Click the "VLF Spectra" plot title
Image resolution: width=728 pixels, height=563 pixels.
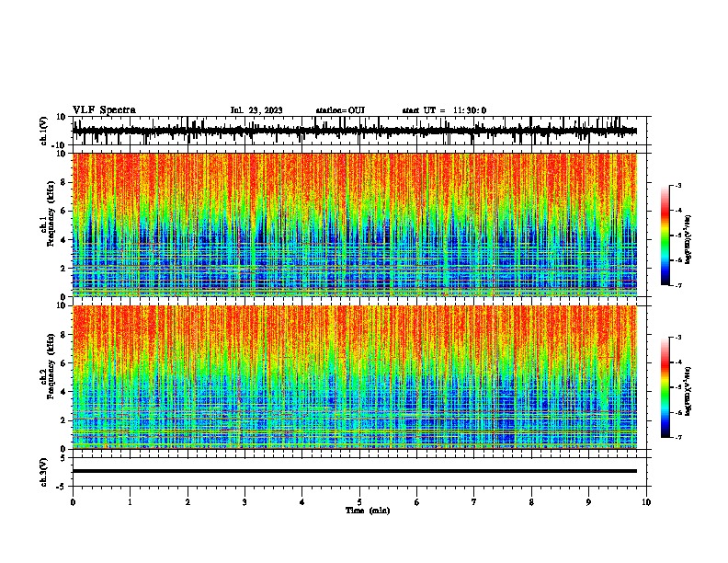104,110
